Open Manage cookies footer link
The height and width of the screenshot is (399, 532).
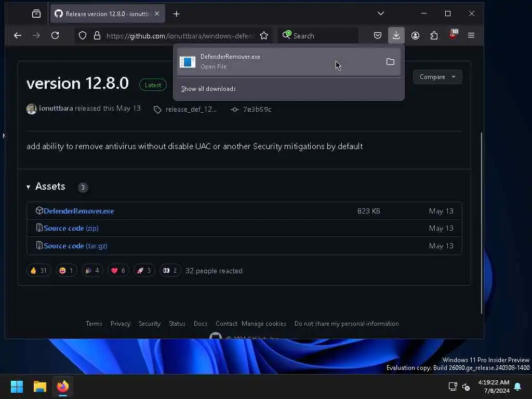pos(264,324)
